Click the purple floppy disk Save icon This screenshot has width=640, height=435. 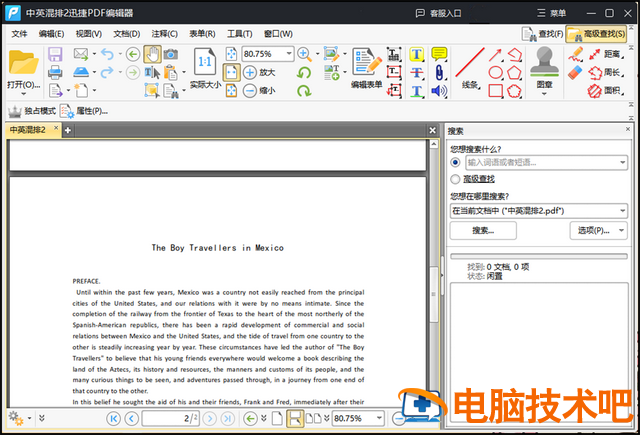pos(55,54)
